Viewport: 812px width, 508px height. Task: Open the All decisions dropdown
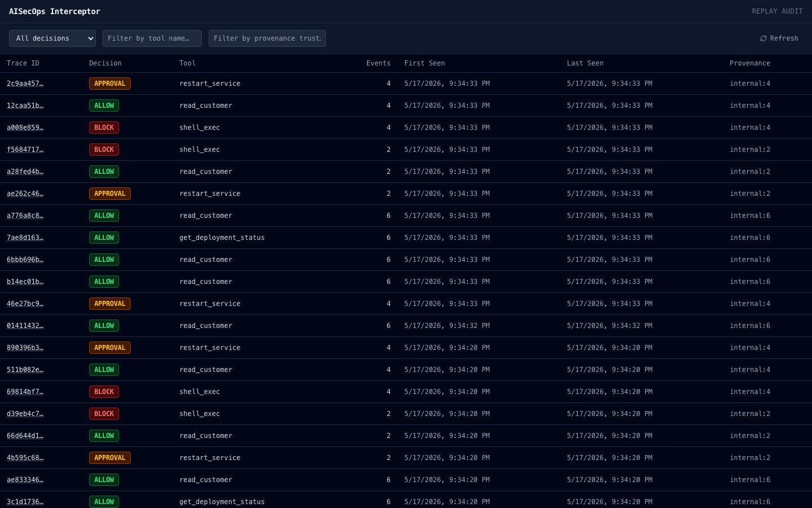(52, 38)
